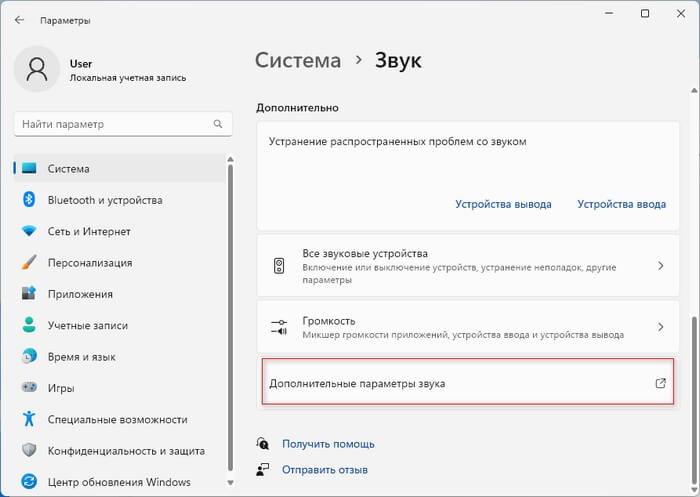Click the clock globe icon for Время и язык
The image size is (700, 497).
click(x=29, y=356)
